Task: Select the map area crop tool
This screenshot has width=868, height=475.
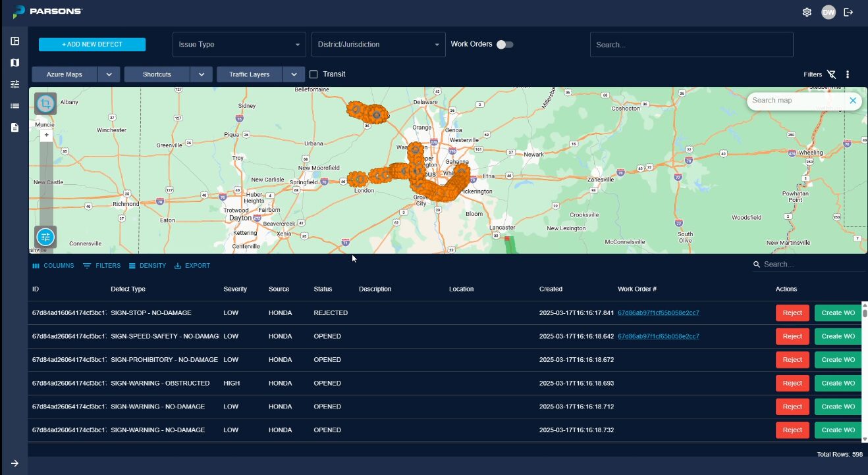Action: (x=45, y=104)
